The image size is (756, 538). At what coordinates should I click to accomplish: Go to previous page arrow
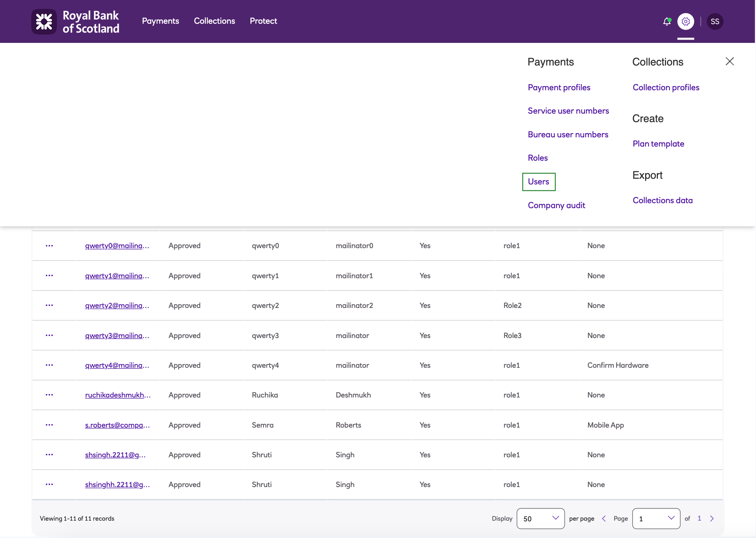coord(604,519)
